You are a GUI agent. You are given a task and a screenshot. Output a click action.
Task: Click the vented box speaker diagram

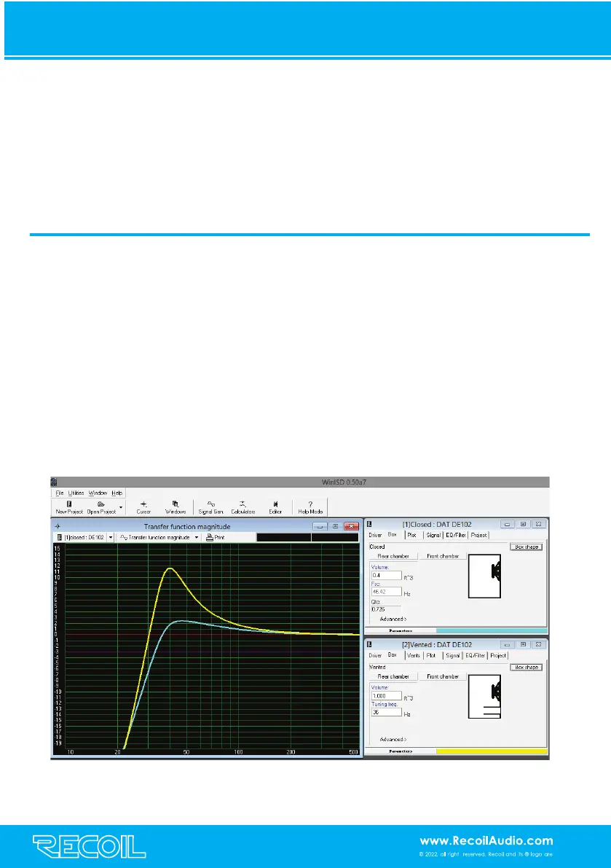coord(485,697)
